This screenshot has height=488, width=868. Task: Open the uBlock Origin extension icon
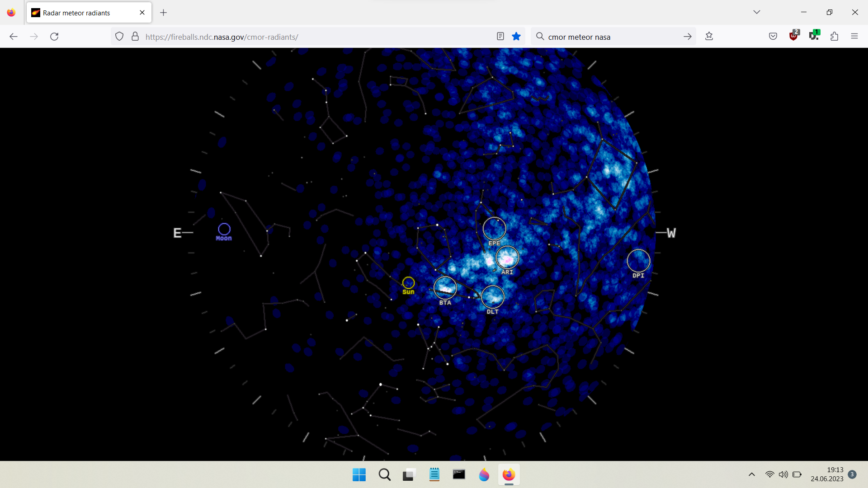coord(794,36)
